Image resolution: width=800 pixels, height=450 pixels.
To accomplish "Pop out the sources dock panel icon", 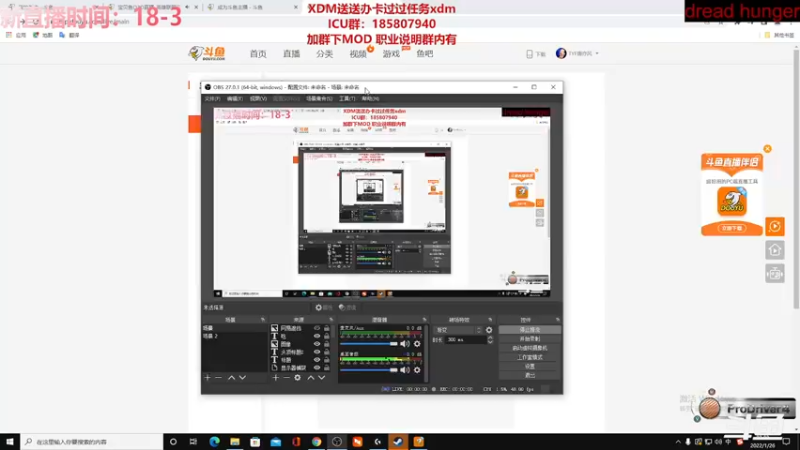I will tap(331, 320).
